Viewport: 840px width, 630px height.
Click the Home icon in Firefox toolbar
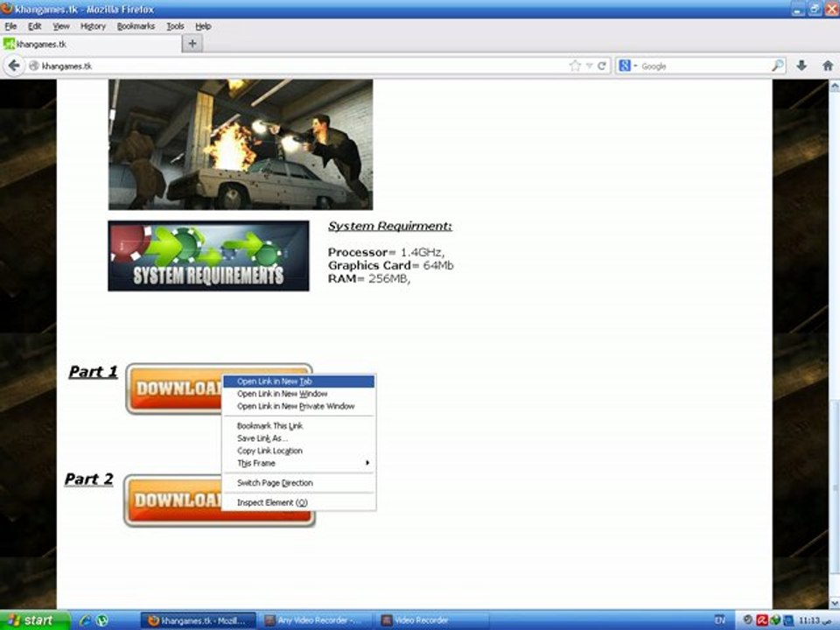828,66
